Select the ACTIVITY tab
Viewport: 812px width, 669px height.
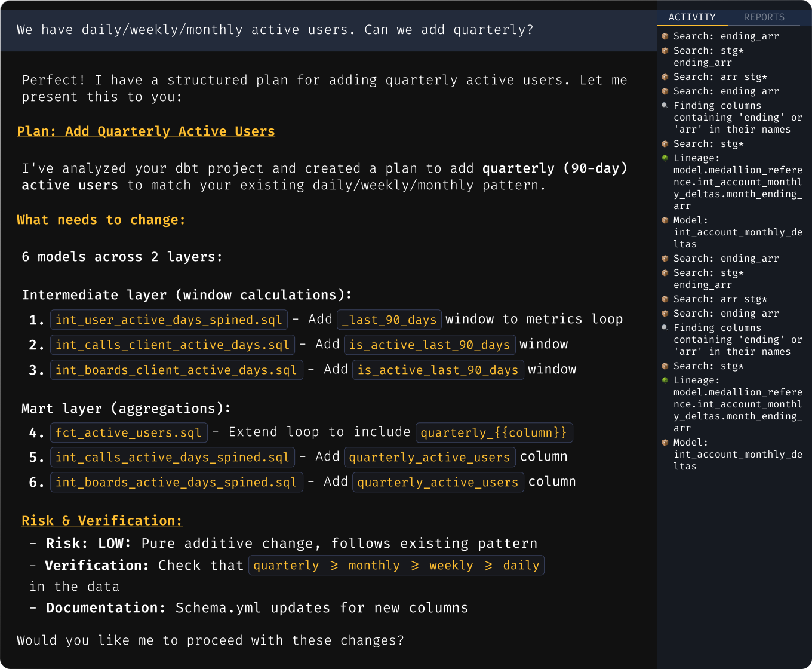(692, 17)
